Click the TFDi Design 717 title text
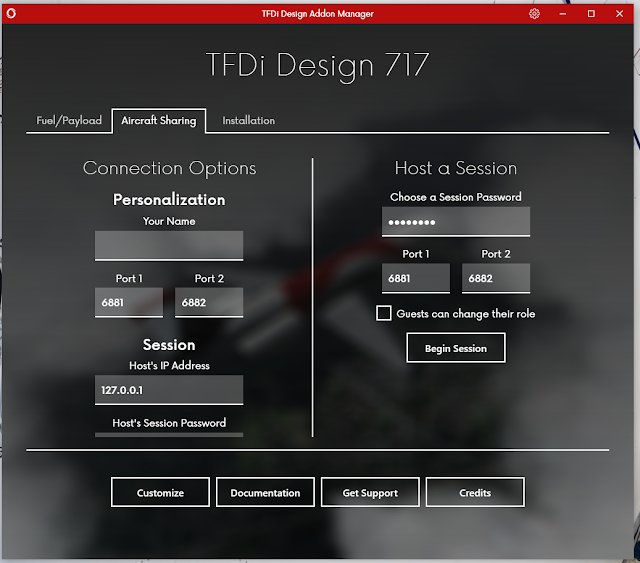 coord(318,65)
